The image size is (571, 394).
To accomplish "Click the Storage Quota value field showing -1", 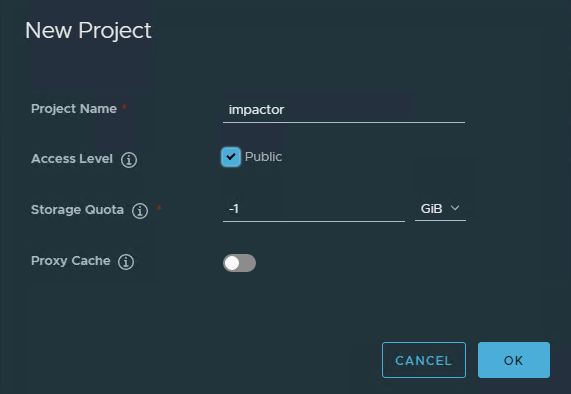I will (314, 209).
